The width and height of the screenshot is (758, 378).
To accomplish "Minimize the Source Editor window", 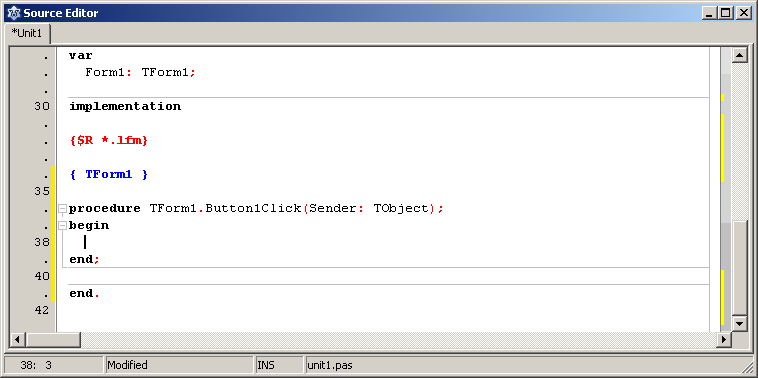I will (x=709, y=13).
